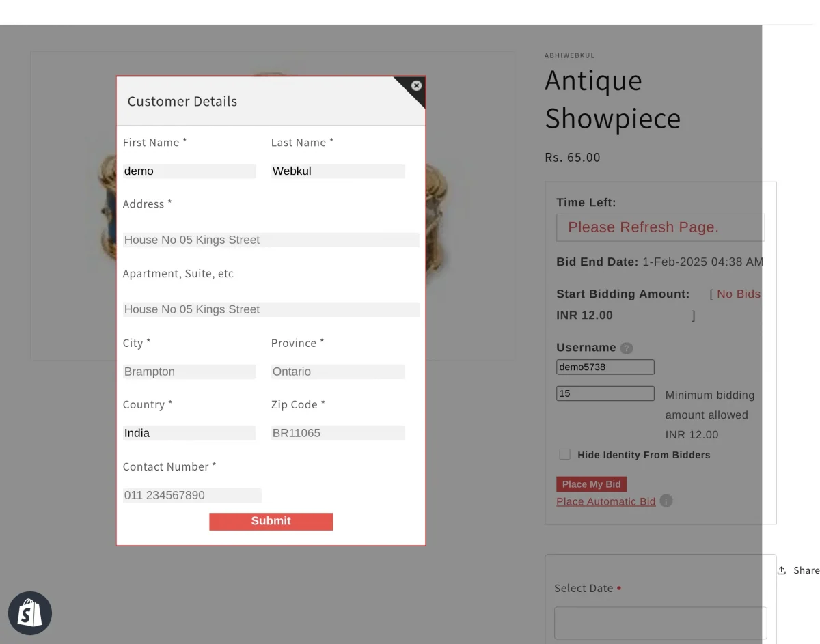The image size is (820, 644).
Task: Click the First Name field containing demo
Action: click(x=189, y=171)
